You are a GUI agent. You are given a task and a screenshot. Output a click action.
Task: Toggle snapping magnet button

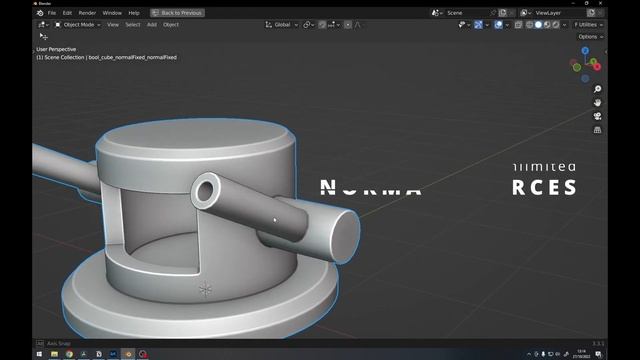(x=322, y=25)
